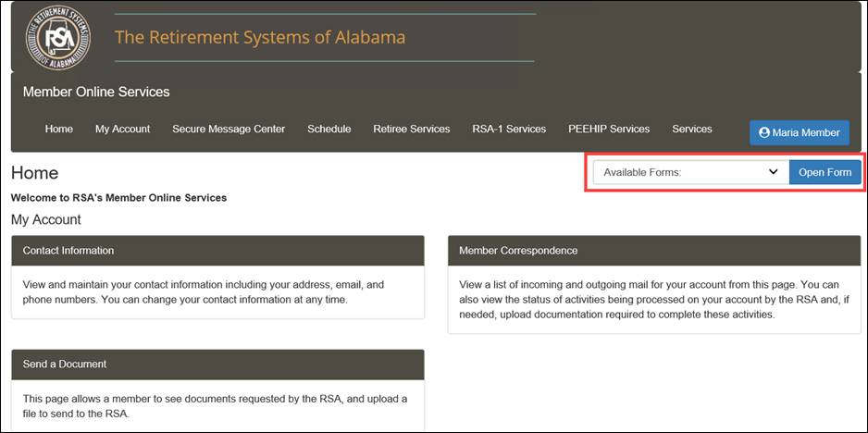
Task: Open RSA-1 Services menu
Action: pos(509,129)
